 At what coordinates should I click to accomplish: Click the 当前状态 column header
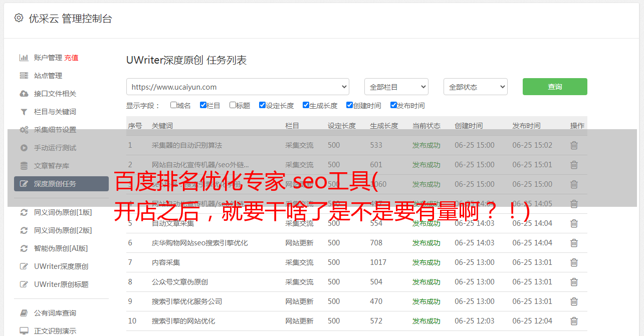[426, 126]
